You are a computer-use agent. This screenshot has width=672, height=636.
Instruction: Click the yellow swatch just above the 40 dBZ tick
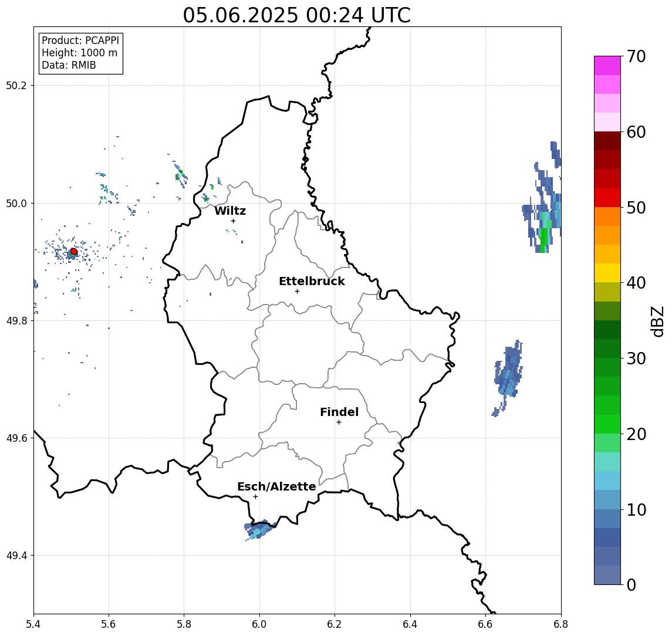[607, 273]
